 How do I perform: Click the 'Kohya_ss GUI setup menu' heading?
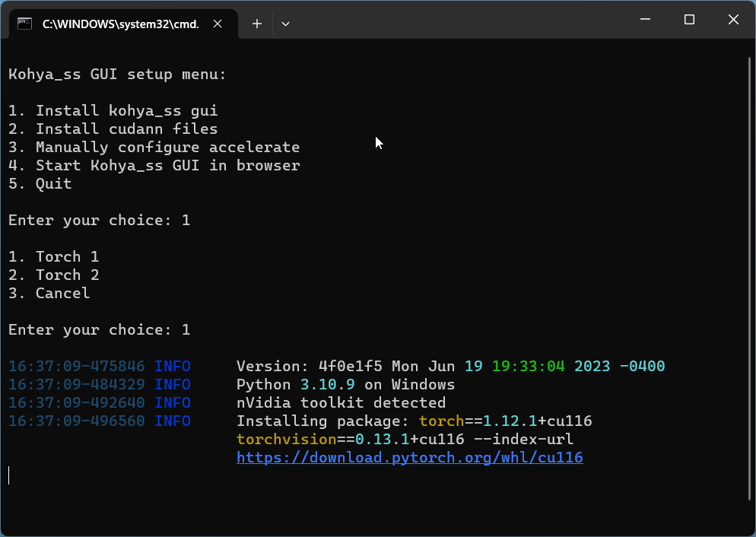[117, 75]
